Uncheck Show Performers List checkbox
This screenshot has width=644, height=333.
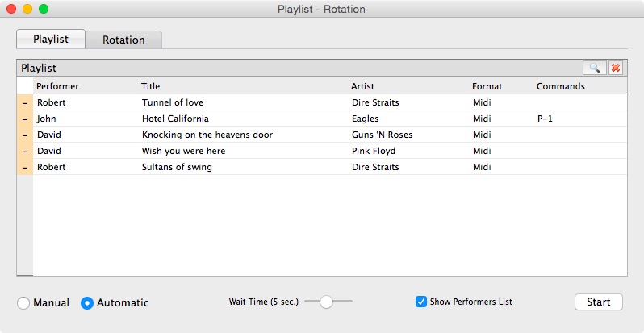pos(421,302)
